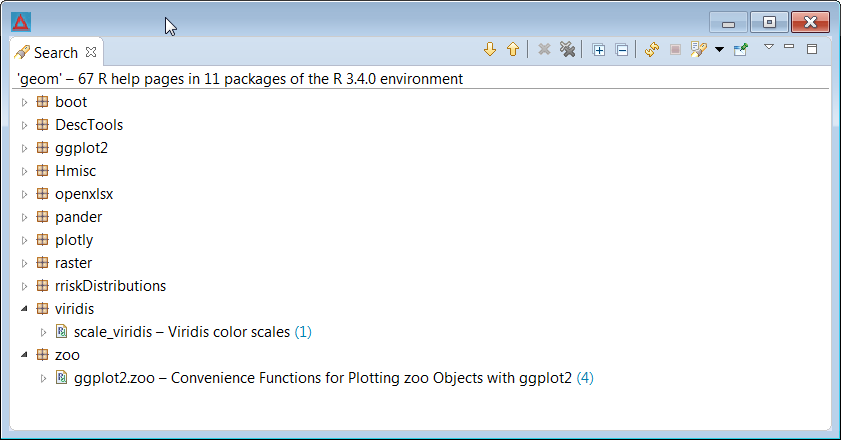Show the previous search match

click(513, 50)
